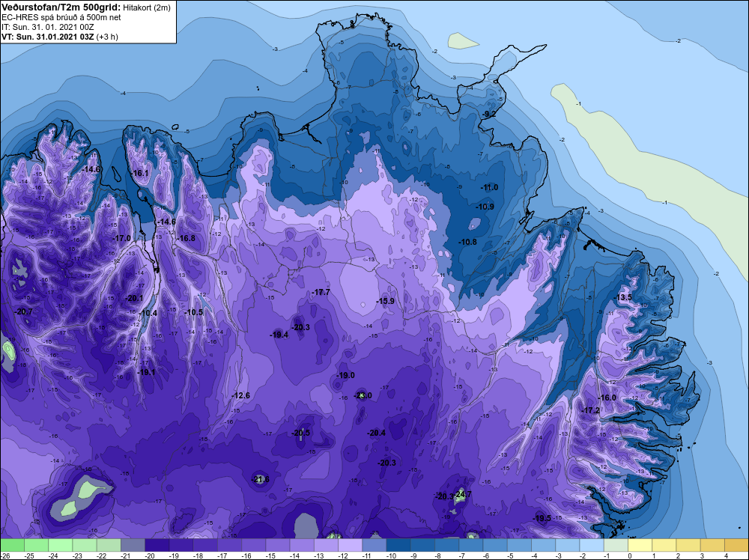Click the -10.5 temperature label
Image resolution: width=749 pixels, height=560 pixels.
[194, 312]
